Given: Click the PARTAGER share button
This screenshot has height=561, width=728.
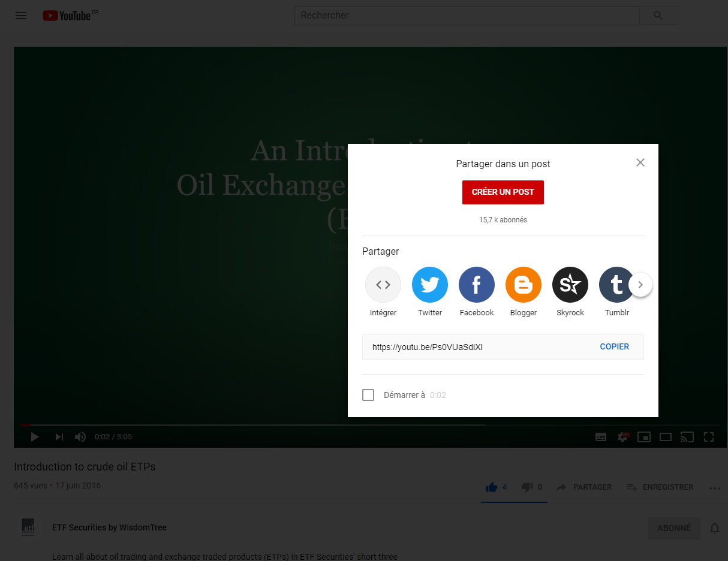Looking at the screenshot, I should pyautogui.click(x=584, y=487).
